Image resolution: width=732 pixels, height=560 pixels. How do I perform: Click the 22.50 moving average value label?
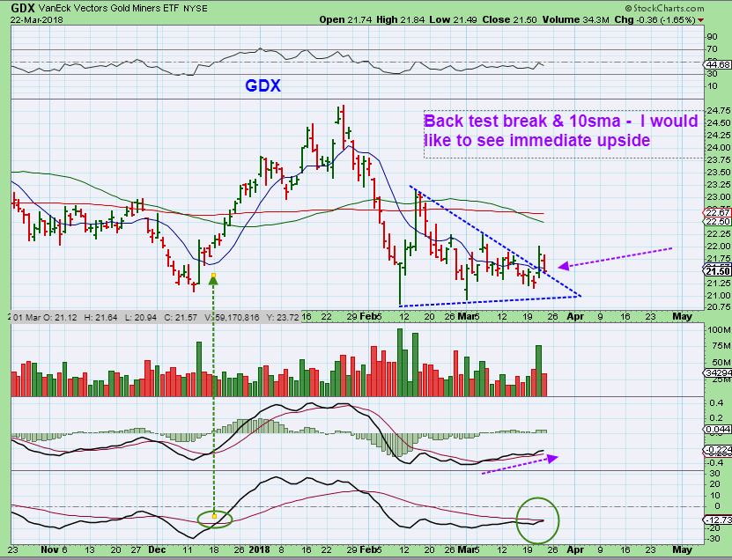coord(719,221)
